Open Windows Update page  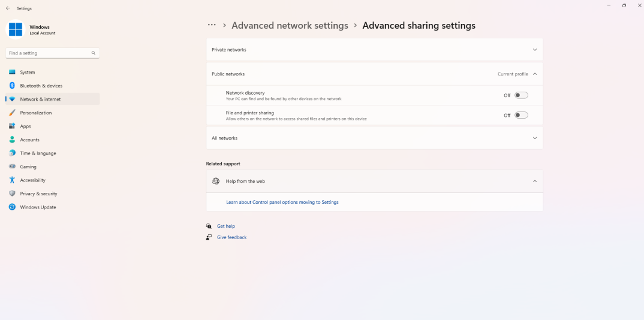click(x=53, y=207)
